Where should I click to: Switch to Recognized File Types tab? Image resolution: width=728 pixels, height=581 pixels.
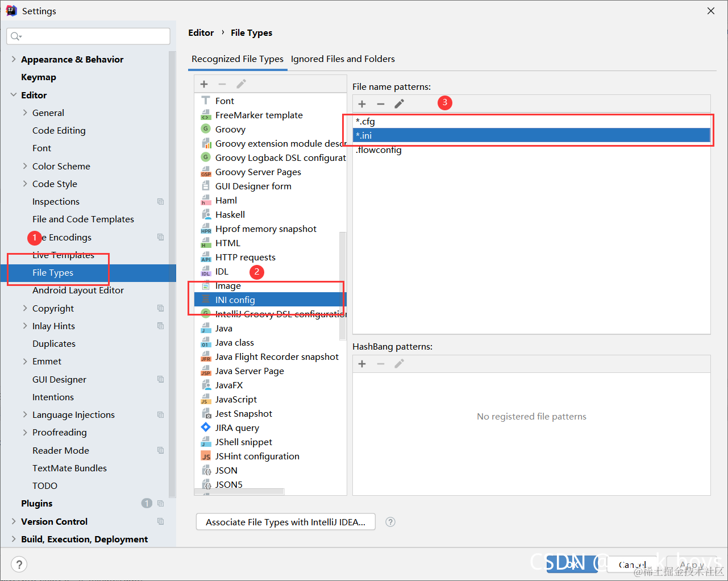pyautogui.click(x=238, y=59)
